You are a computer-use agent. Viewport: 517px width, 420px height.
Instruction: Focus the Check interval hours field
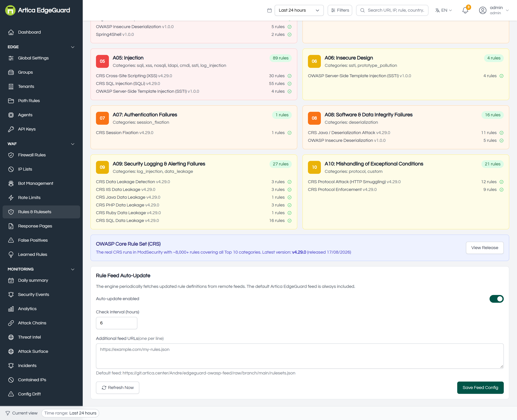coord(117,323)
